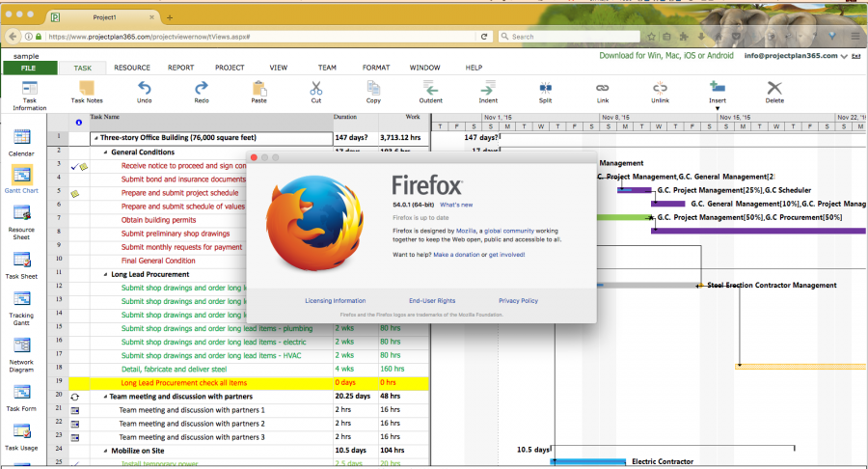The height and width of the screenshot is (469, 868).
Task: Open Task Sheet view
Action: coord(21,265)
